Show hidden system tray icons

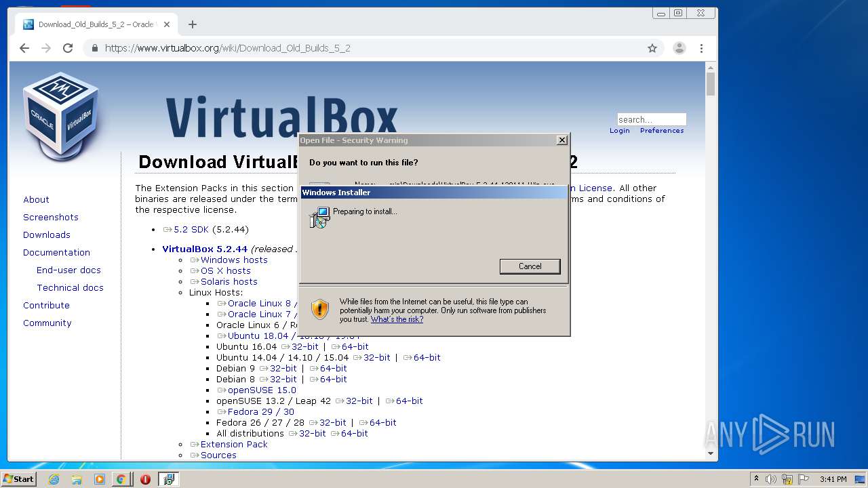click(x=756, y=479)
